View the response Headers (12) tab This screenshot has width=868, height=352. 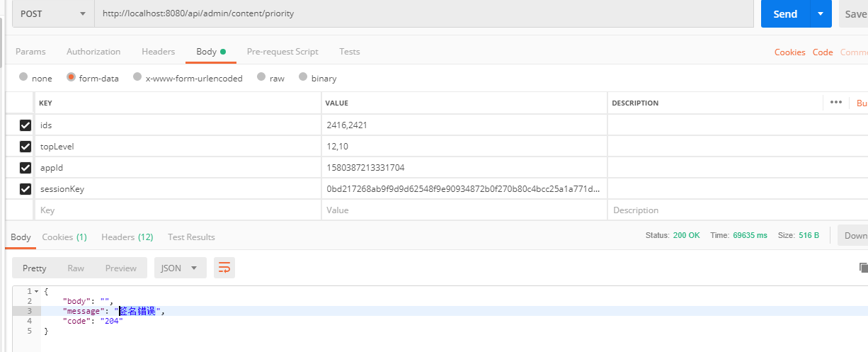[127, 237]
